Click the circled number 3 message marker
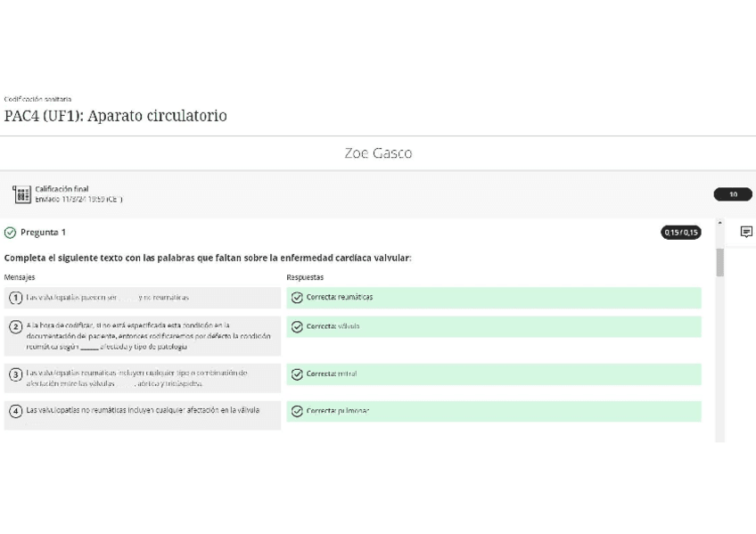Screen dimensions: 756x534 16,375
